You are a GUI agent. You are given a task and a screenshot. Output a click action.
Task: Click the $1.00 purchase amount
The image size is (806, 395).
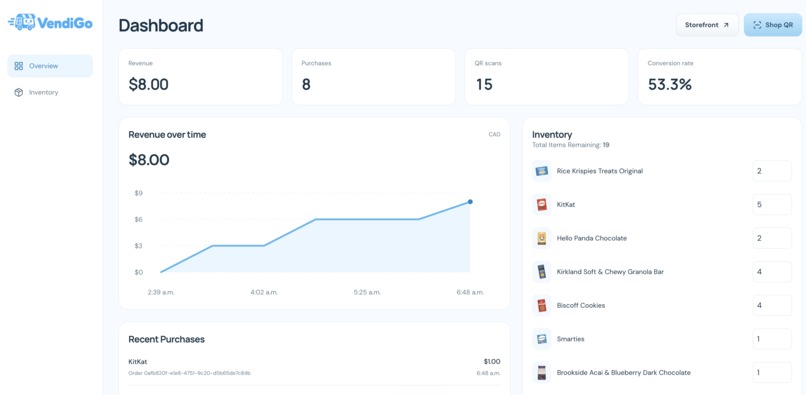point(492,362)
